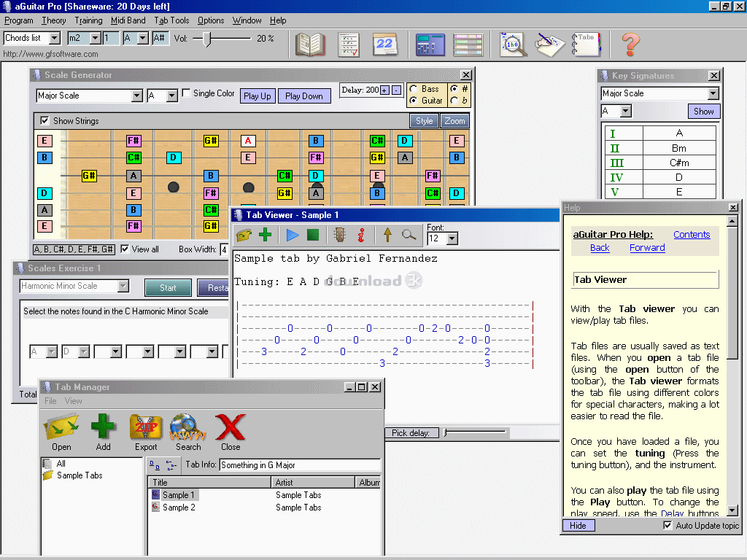Select flat (b) notation radio button
Image resolution: width=747 pixels, height=560 pixels.
click(x=454, y=101)
